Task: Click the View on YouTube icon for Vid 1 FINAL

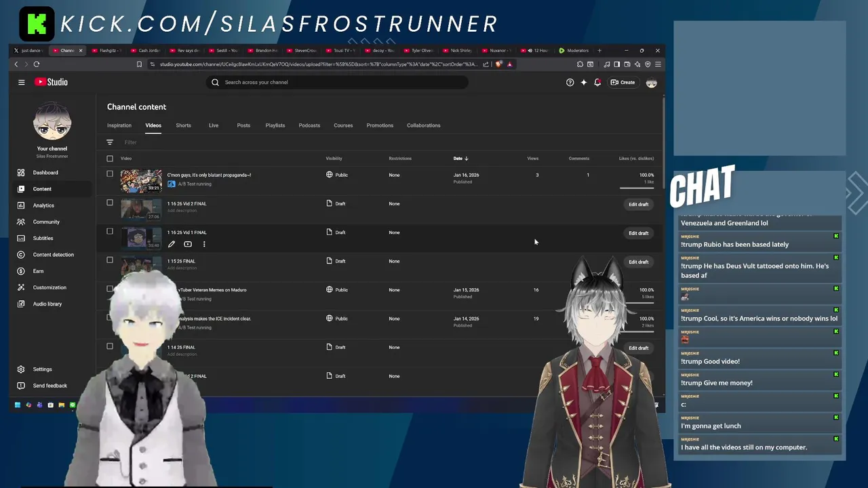Action: (188, 244)
